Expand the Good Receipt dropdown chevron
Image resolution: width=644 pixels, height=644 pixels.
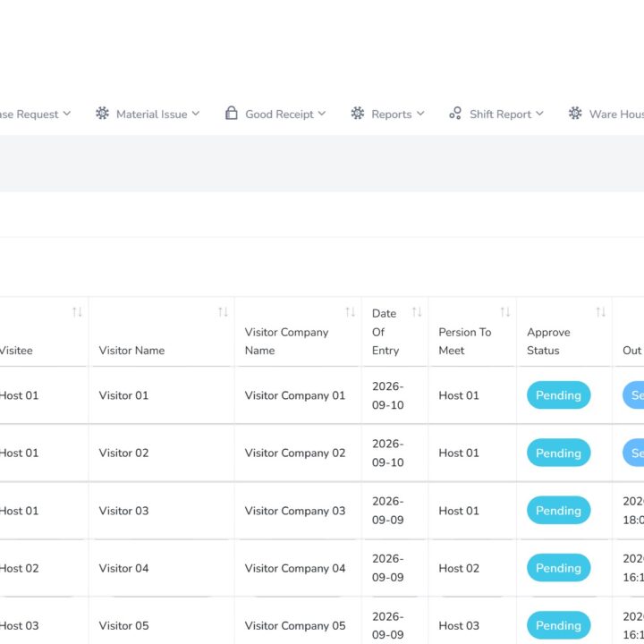322,114
